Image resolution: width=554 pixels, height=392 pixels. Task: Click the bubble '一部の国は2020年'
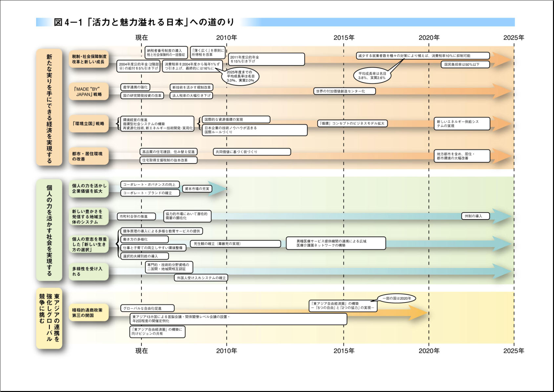(x=397, y=298)
